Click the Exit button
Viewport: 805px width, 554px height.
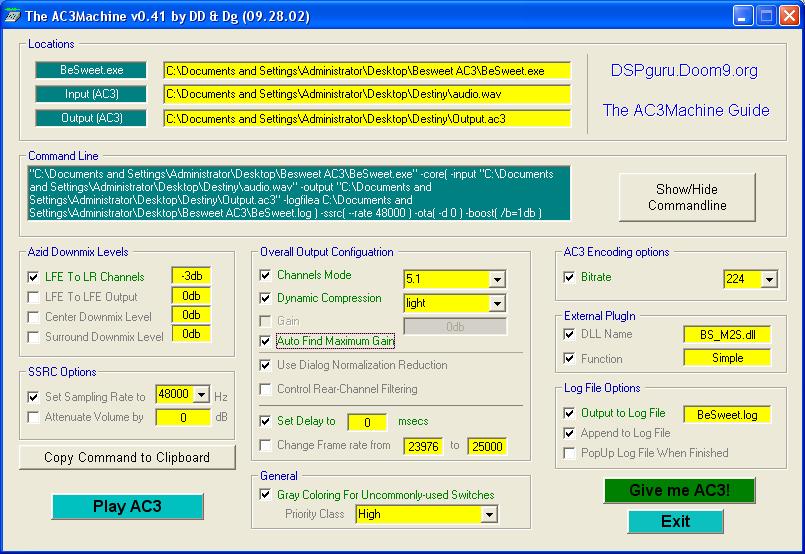[676, 522]
